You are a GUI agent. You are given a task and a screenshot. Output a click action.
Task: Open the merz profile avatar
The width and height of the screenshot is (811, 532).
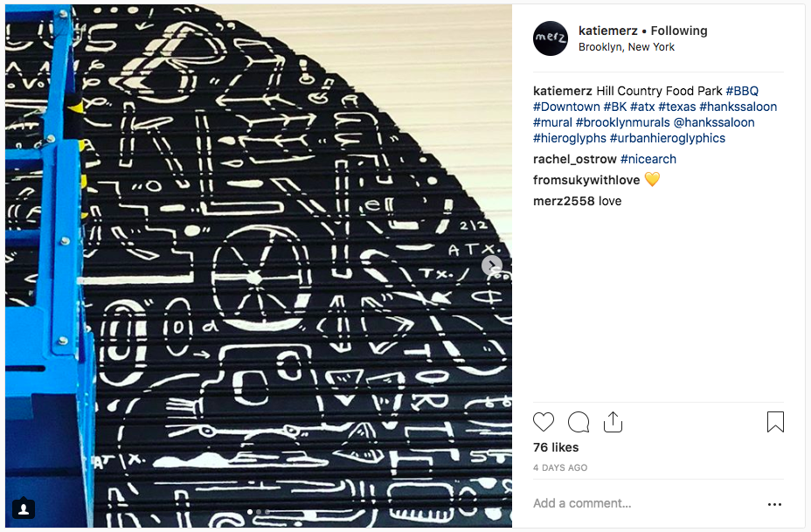click(551, 38)
